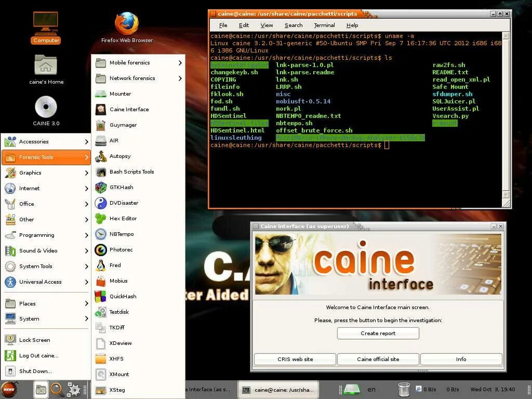Launch Testdisk partition recovery
The height and width of the screenshot is (399, 532).
pos(138,312)
